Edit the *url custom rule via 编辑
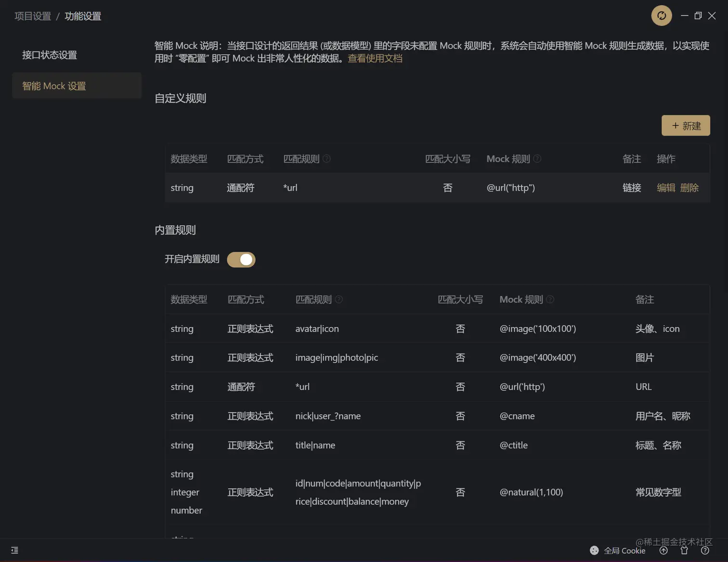728x562 pixels. pos(665,188)
